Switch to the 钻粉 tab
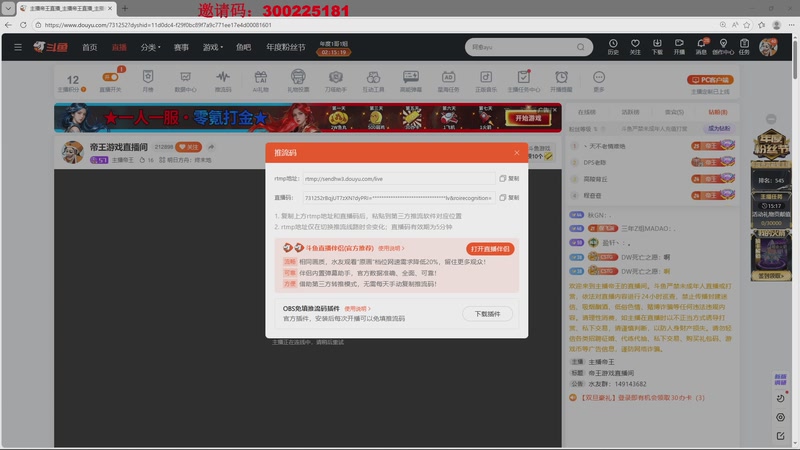Image resolution: width=800 pixels, height=450 pixels. 717,112
